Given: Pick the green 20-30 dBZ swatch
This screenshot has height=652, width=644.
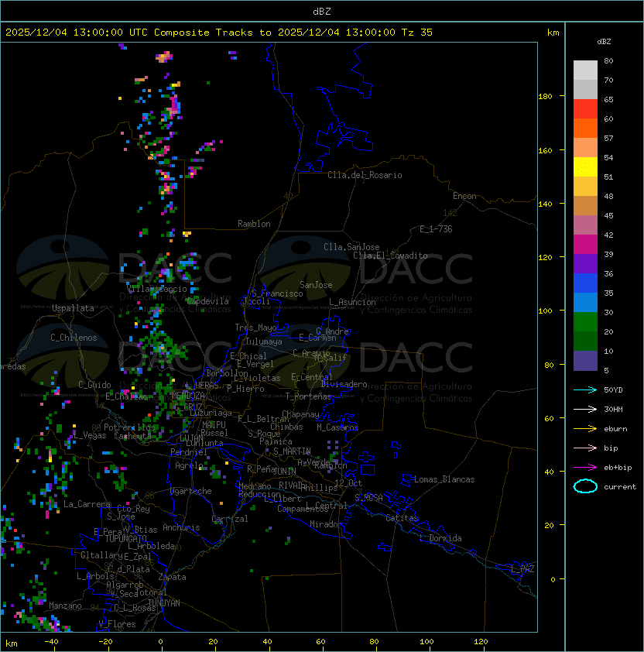Looking at the screenshot, I should tap(585, 322).
